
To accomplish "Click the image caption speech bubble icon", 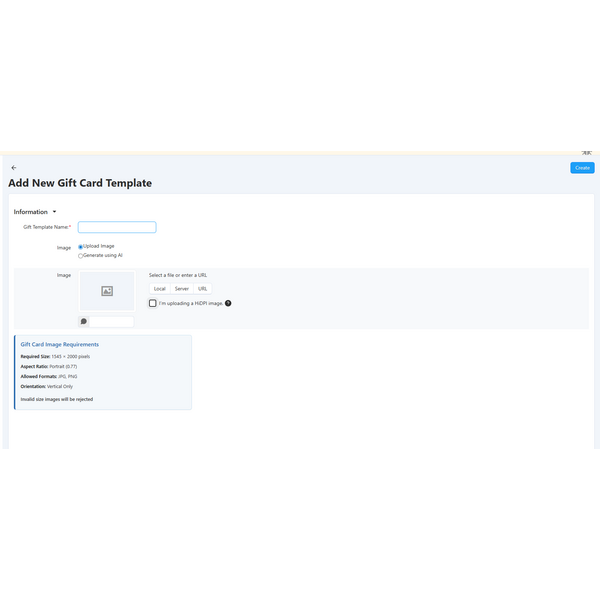I will [x=84, y=322].
